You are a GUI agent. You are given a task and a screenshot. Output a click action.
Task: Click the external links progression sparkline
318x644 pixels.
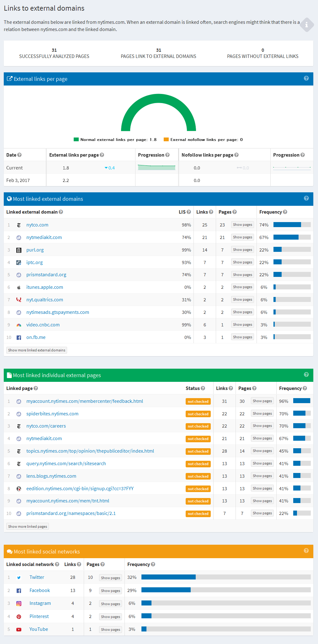point(156,167)
